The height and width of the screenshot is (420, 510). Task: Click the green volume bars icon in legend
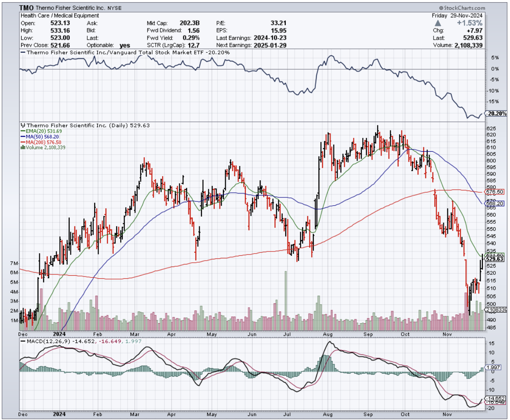[x=22, y=147]
